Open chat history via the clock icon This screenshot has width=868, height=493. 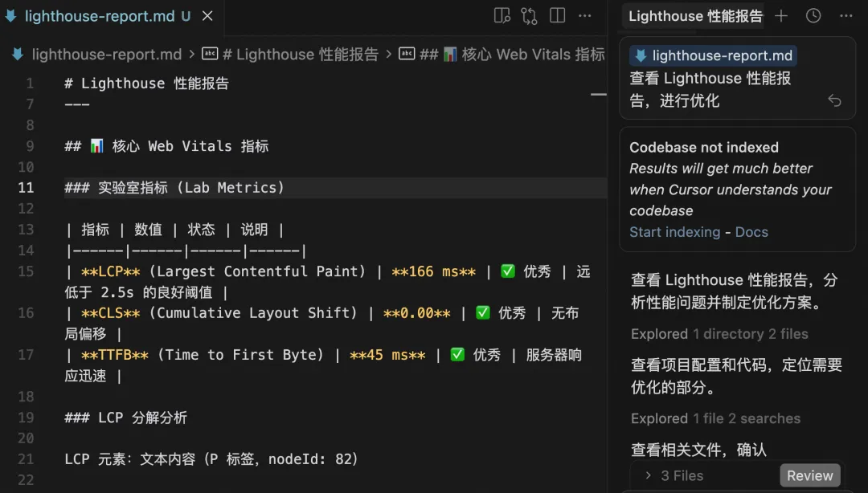pyautogui.click(x=813, y=15)
